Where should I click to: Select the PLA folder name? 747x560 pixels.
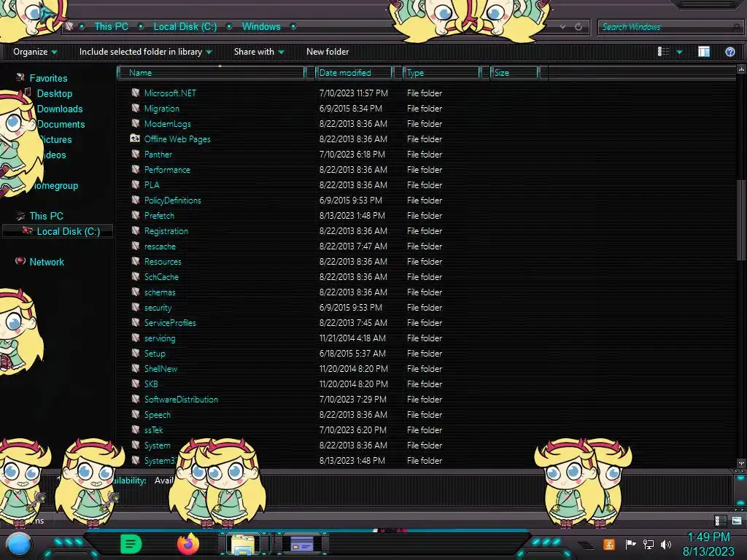[152, 184]
